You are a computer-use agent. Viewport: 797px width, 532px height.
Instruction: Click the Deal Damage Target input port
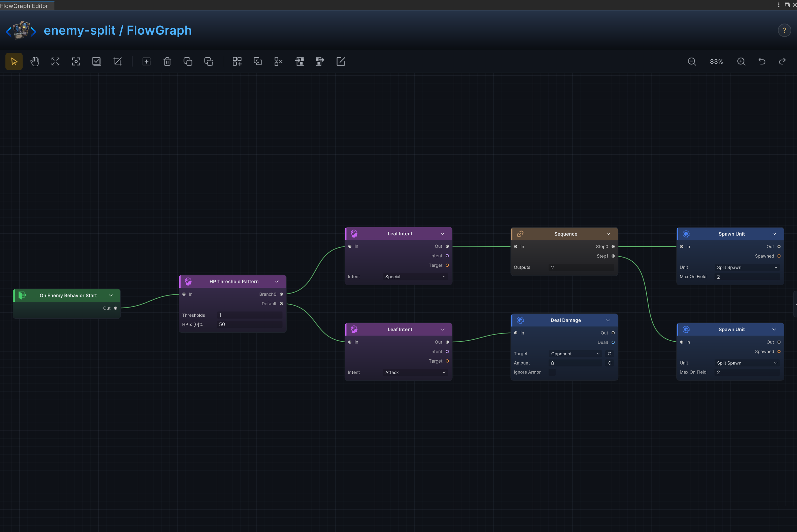coord(610,354)
